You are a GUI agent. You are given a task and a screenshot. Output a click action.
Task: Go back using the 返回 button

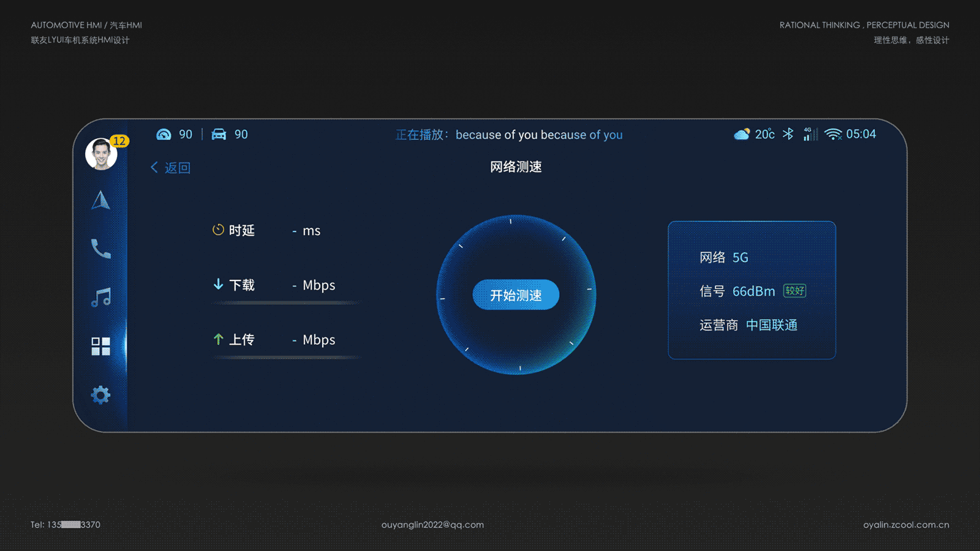(170, 168)
